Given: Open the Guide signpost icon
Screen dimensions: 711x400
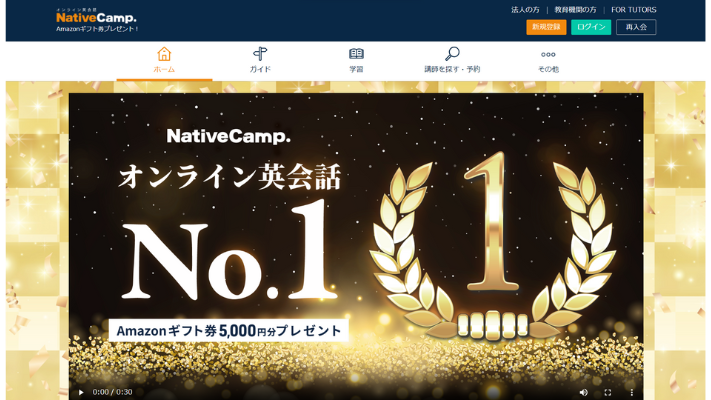Looking at the screenshot, I should click(260, 54).
